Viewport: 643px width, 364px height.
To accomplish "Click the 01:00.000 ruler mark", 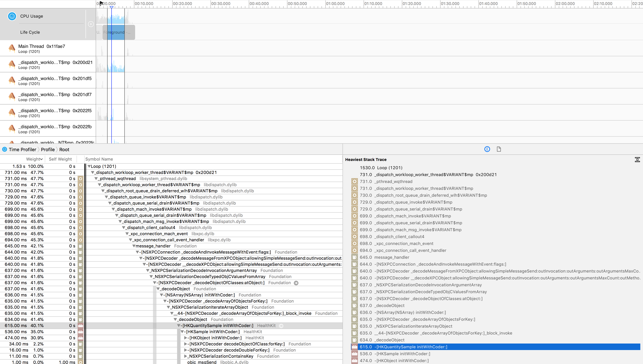I will click(x=335, y=3).
